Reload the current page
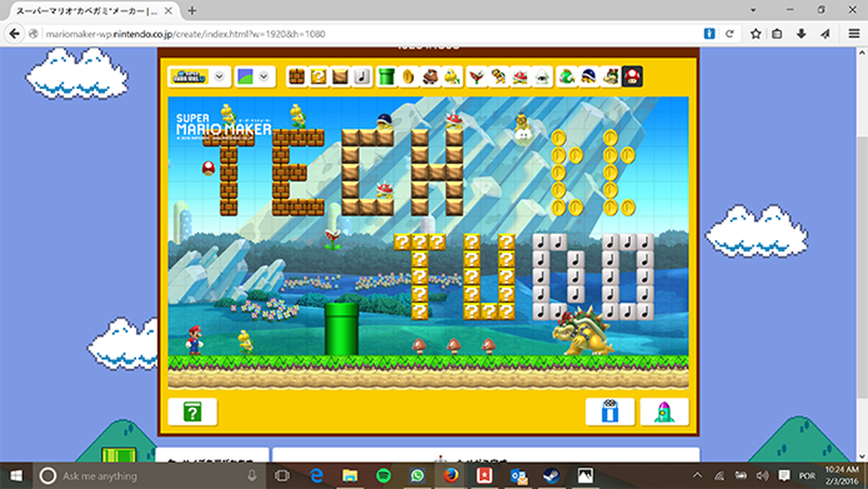Screen dimensions: 868x489 730,34
